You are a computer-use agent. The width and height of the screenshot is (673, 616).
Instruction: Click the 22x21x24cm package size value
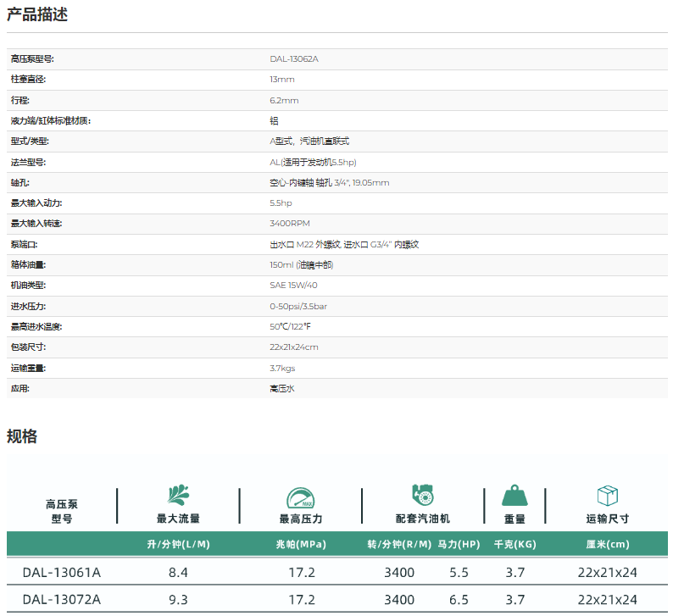(294, 347)
